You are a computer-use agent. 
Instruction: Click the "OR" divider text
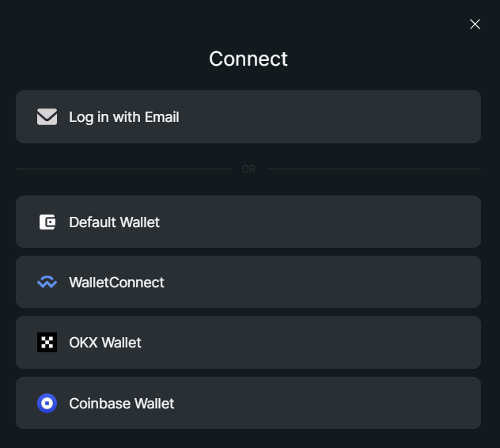[x=248, y=169]
